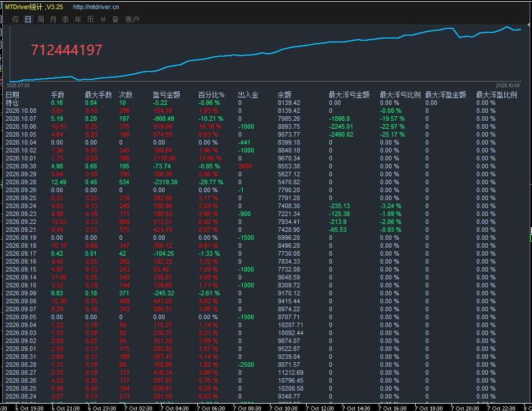Click withdrawal value -441
This screenshot has width=532, height=411.
pos(244,142)
